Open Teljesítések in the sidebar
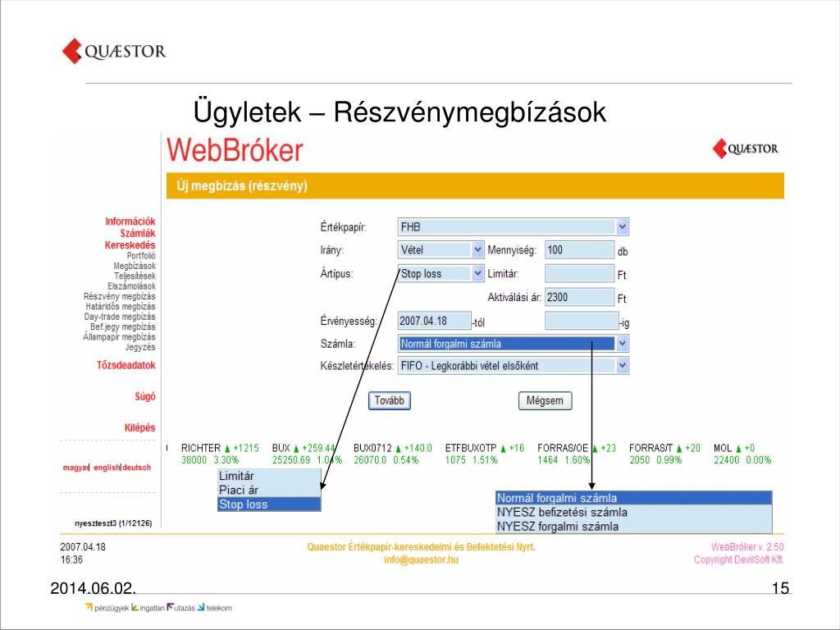Image resolution: width=840 pixels, height=630 pixels. 135,276
